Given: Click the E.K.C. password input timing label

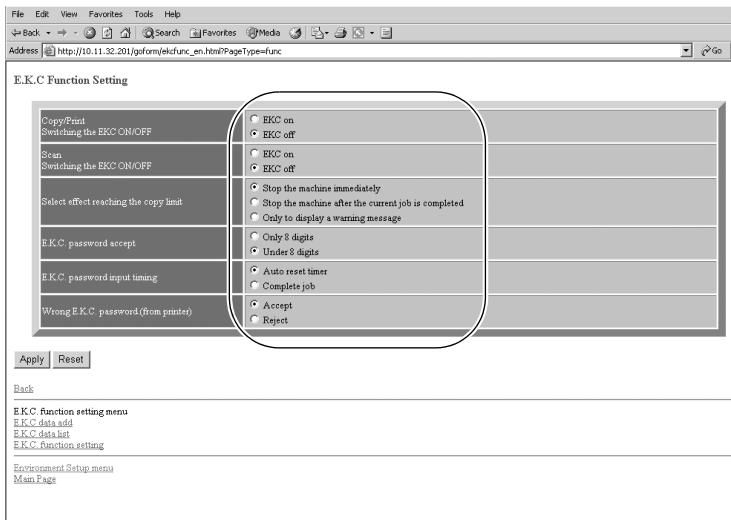Looking at the screenshot, I should click(100, 277).
